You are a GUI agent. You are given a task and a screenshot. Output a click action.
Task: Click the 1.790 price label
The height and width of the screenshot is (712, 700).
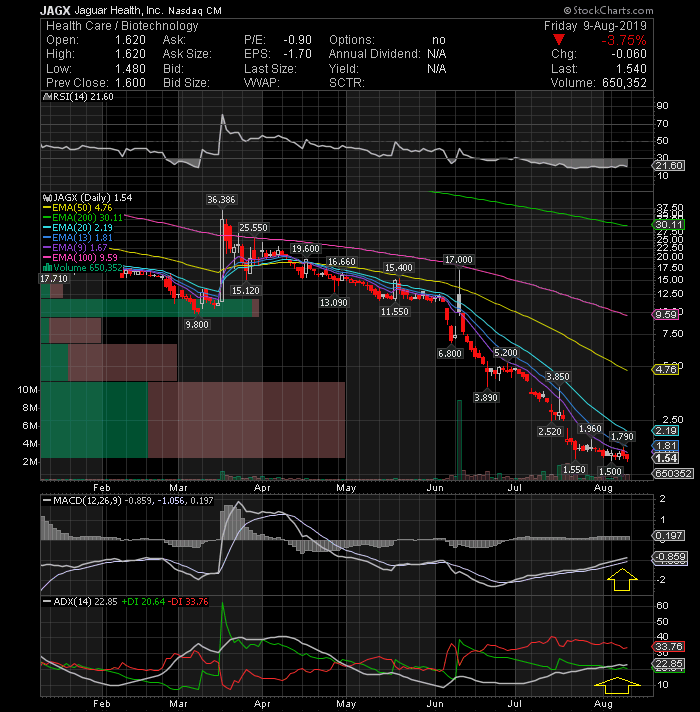[622, 437]
